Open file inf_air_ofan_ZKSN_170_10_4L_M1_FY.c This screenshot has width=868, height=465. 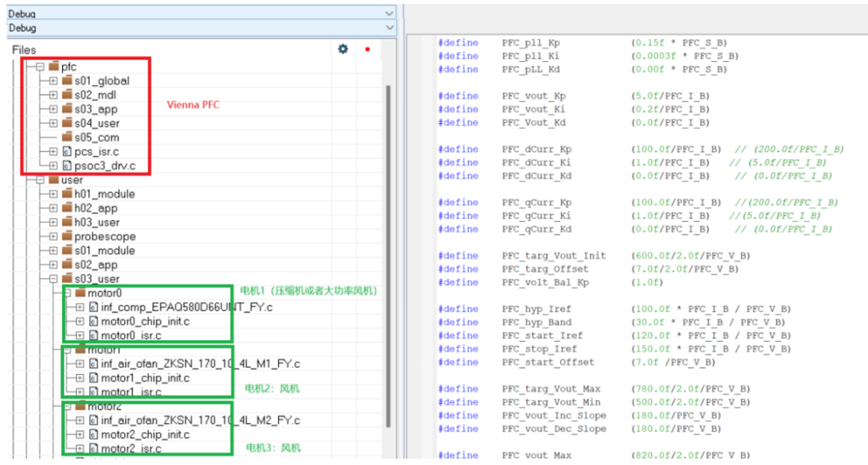pyautogui.click(x=200, y=364)
